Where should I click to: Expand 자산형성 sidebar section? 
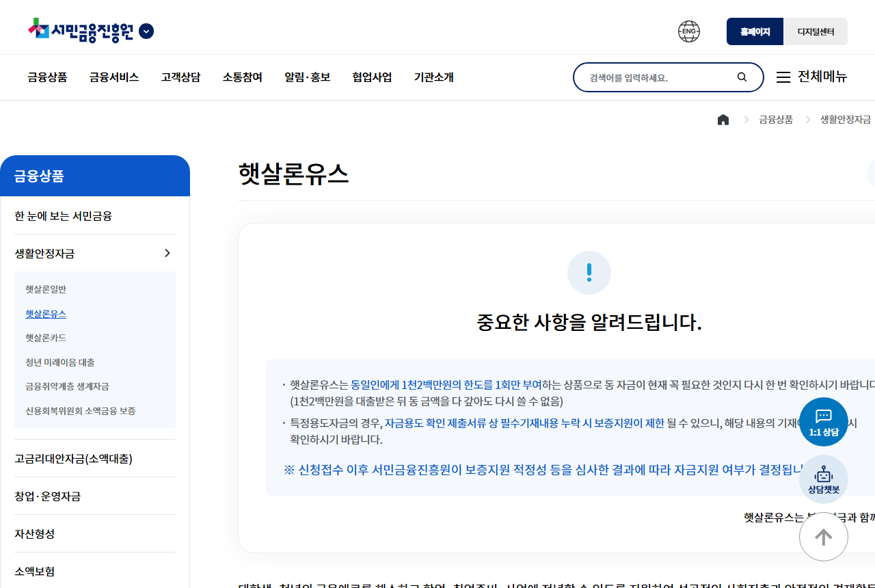coord(95,533)
